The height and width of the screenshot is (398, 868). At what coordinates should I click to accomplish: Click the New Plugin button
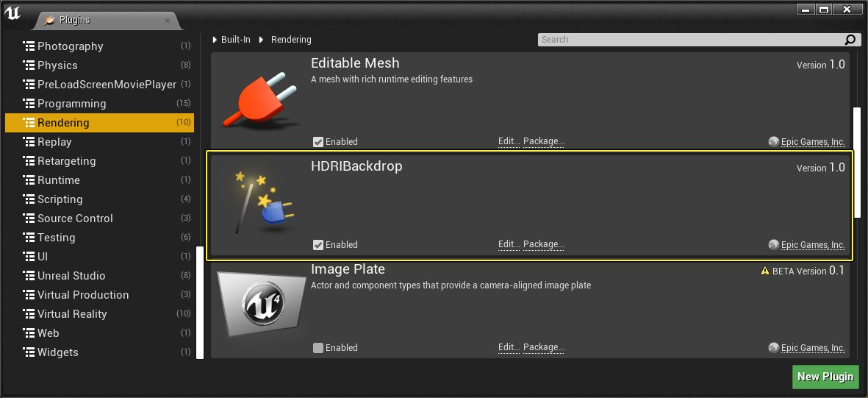pos(825,377)
